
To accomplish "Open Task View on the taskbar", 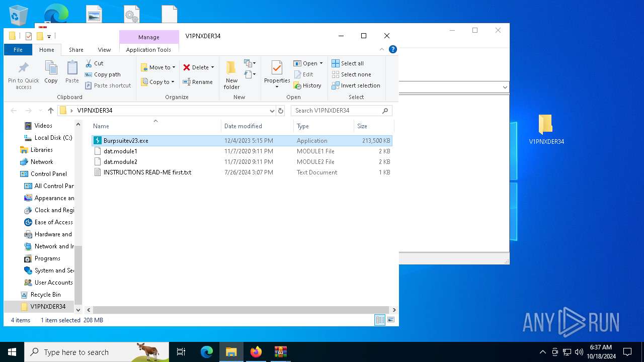I will click(x=181, y=352).
